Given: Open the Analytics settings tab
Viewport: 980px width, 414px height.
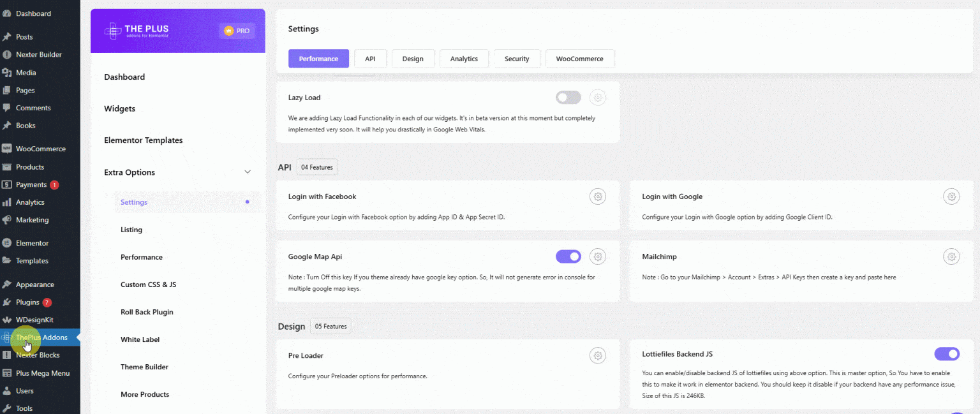Looking at the screenshot, I should 464,58.
